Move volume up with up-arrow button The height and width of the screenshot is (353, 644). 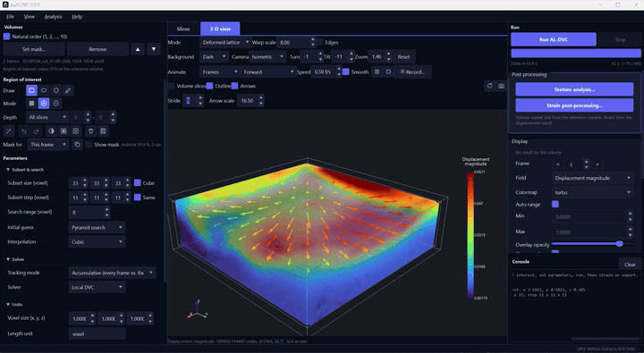pos(138,49)
